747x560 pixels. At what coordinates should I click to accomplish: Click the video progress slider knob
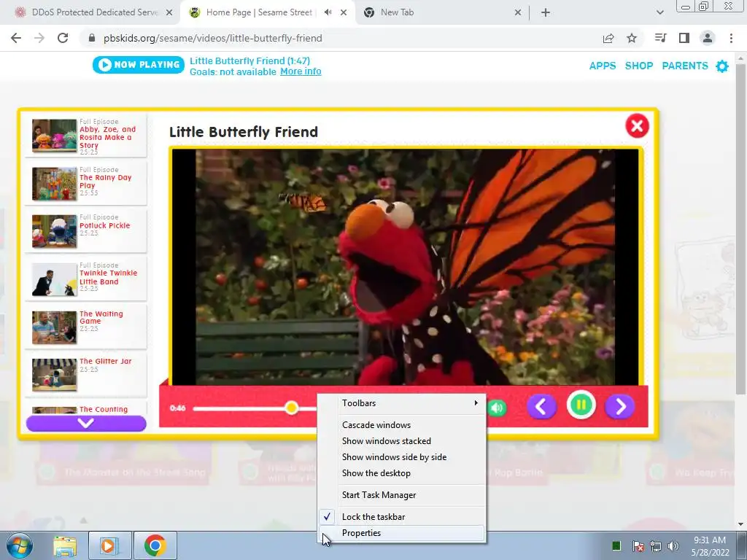pyautogui.click(x=292, y=408)
